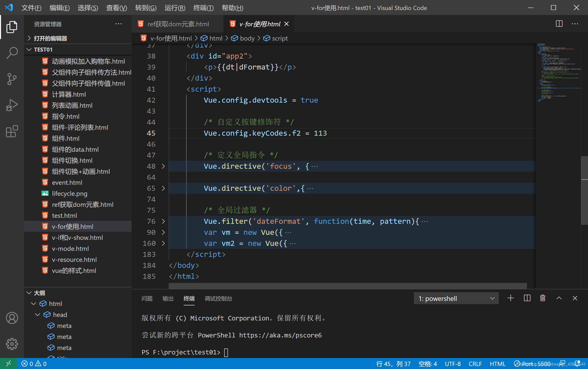This screenshot has width=588, height=369.
Task: Switch to the 问题 panel tab
Action: 147,298
